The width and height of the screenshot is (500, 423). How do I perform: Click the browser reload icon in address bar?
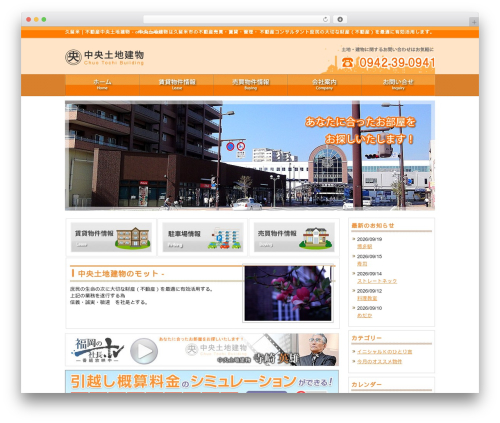click(x=325, y=20)
